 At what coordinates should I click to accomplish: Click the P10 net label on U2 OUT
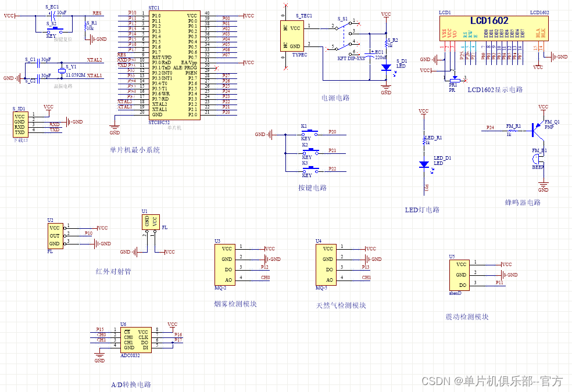[88, 233]
